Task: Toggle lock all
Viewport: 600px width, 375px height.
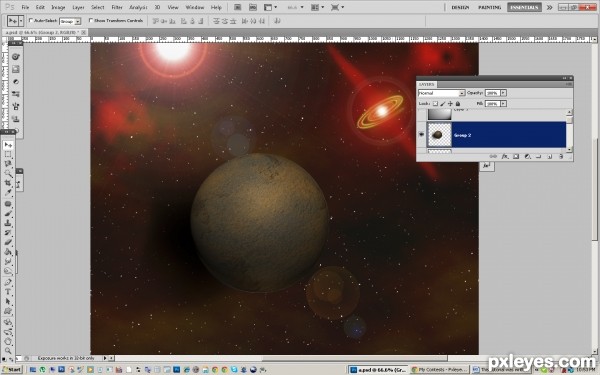Action: [458, 104]
